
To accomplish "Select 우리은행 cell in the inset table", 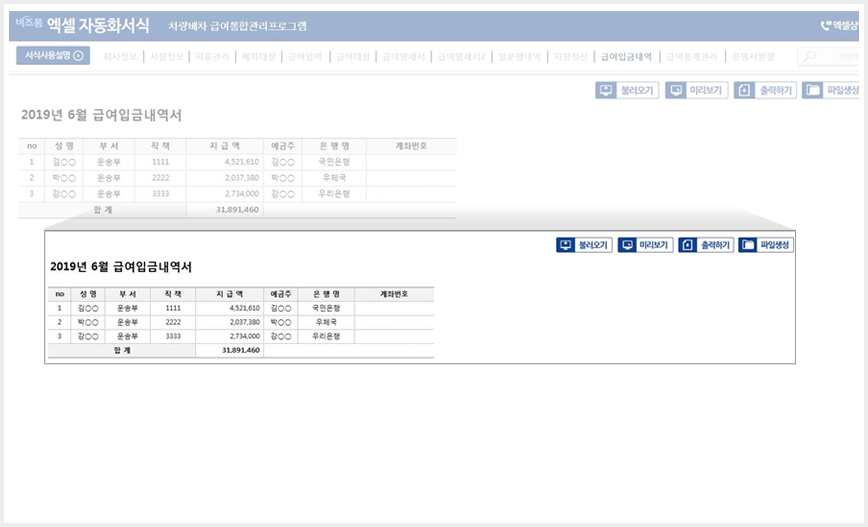I will tap(326, 337).
